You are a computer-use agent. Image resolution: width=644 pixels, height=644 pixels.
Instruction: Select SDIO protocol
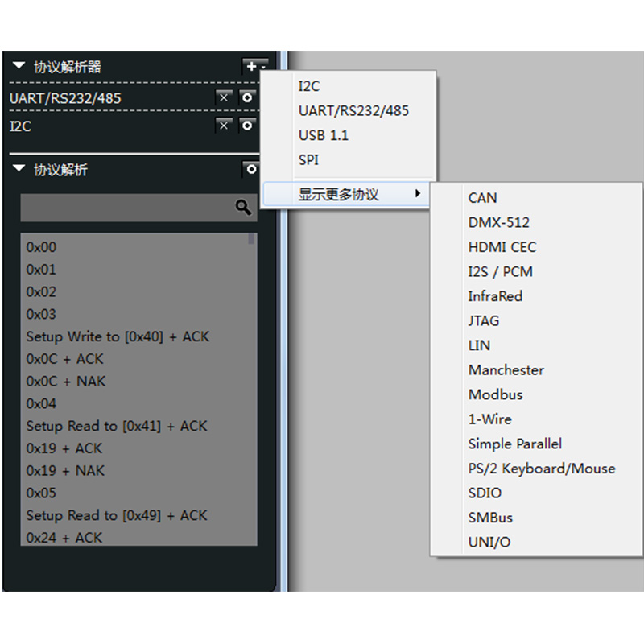pyautogui.click(x=536, y=493)
